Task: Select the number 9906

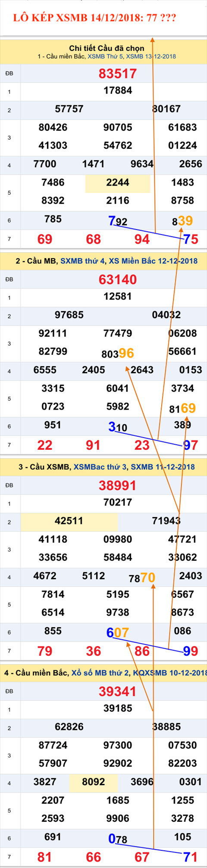Action: point(118,818)
